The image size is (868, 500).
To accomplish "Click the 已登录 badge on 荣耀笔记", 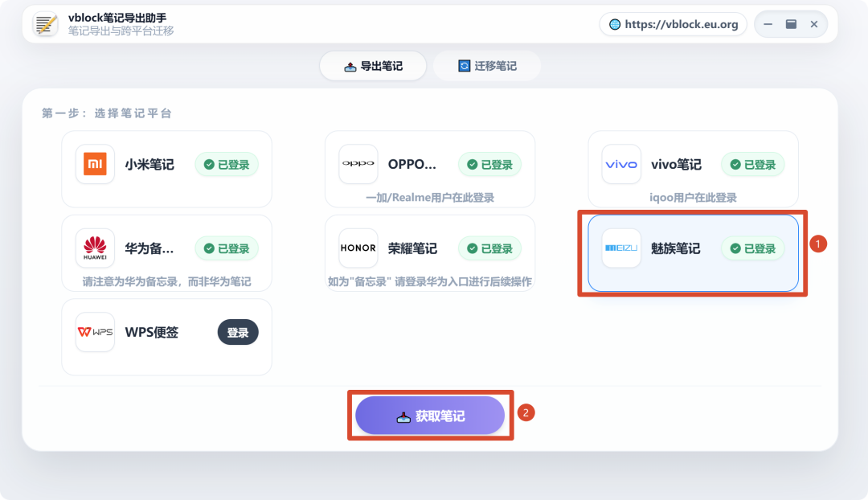I will pyautogui.click(x=490, y=248).
